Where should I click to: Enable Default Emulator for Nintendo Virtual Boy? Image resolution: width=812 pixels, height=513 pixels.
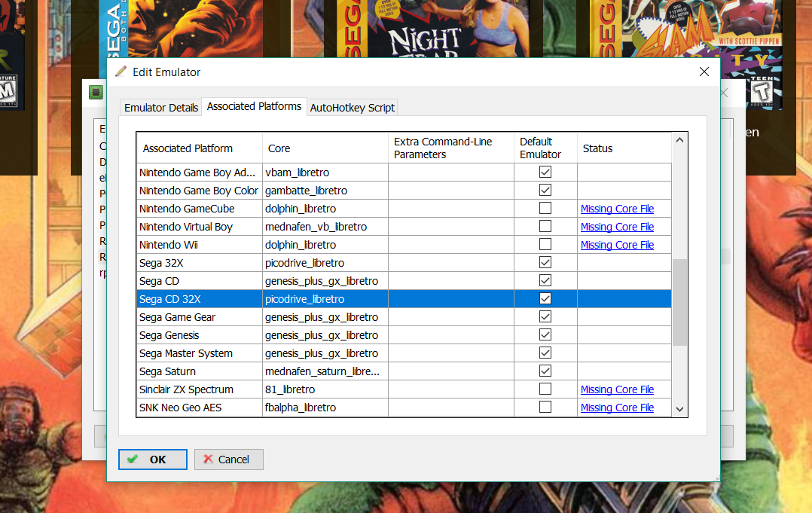[545, 226]
